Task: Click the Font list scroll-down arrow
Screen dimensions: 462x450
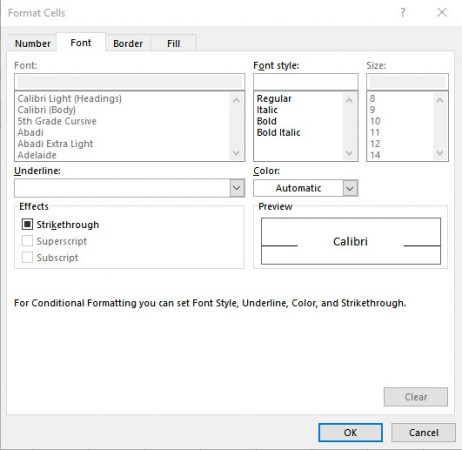Action: (x=236, y=153)
